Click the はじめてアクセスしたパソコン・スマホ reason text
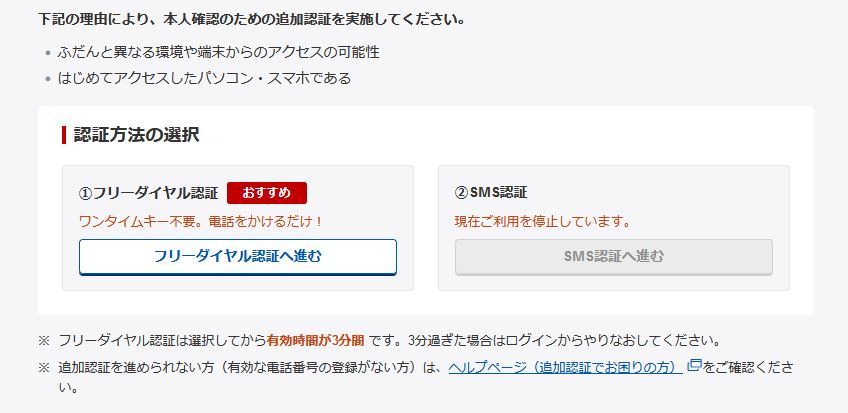Viewport: 848px width, 413px height. tap(205, 78)
